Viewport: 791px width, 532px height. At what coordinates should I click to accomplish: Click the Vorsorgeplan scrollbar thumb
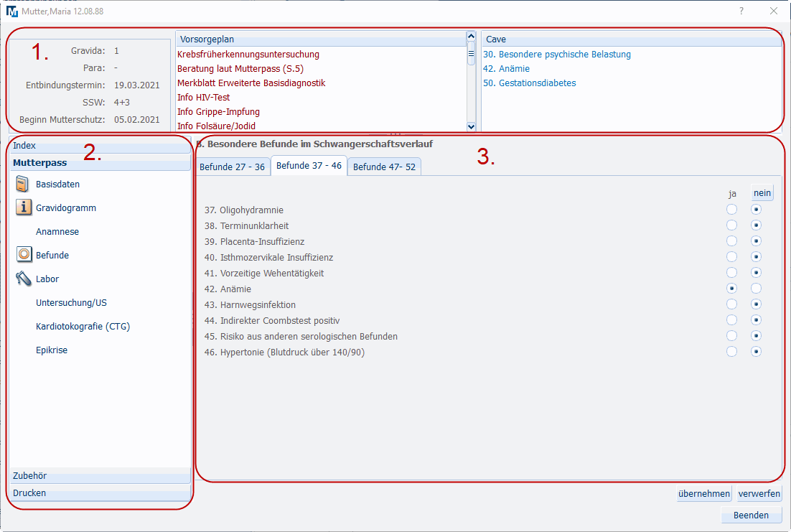tap(471, 54)
